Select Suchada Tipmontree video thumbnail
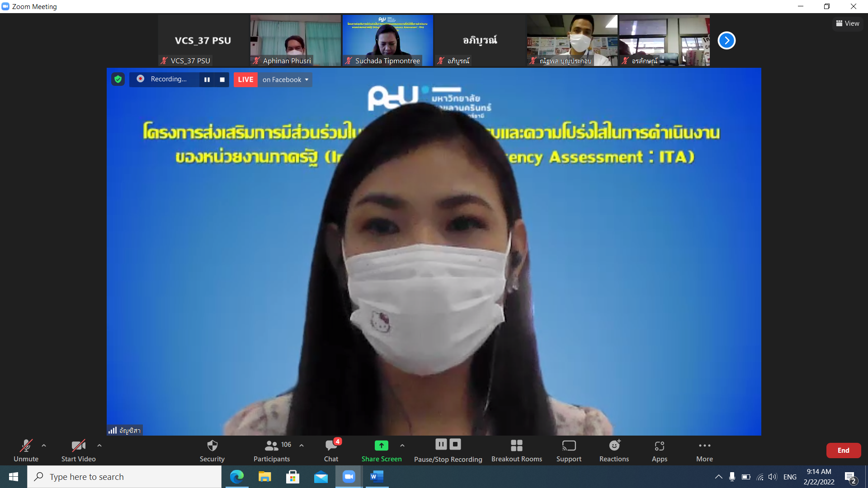This screenshot has height=488, width=868. coord(388,41)
